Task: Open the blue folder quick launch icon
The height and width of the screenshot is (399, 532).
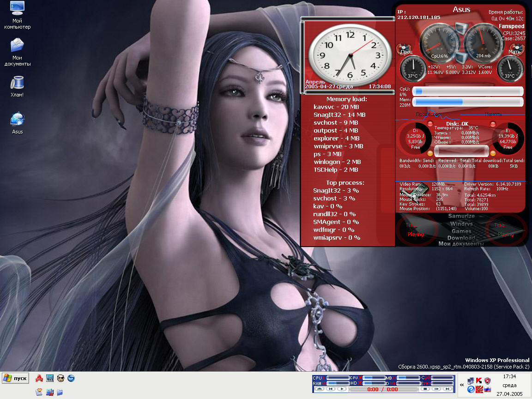Action: (x=60, y=392)
